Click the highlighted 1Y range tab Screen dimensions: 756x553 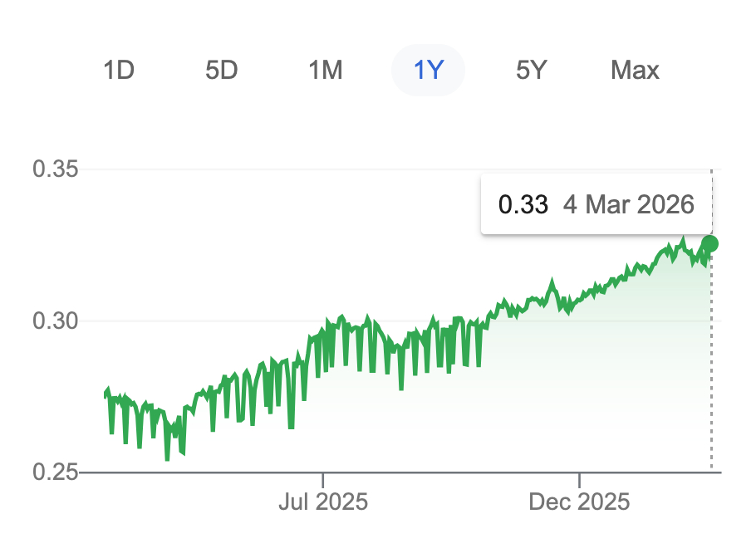coord(428,71)
